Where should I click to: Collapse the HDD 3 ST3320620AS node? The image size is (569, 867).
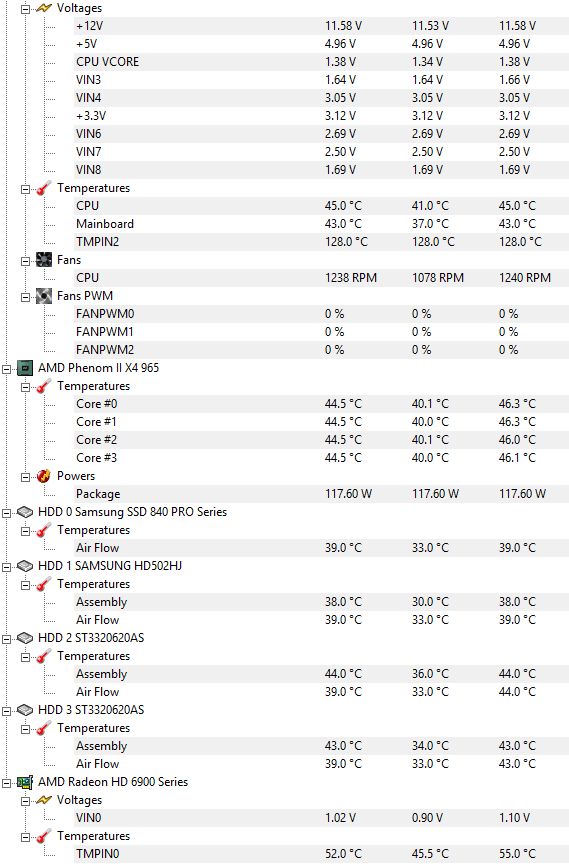[7, 711]
